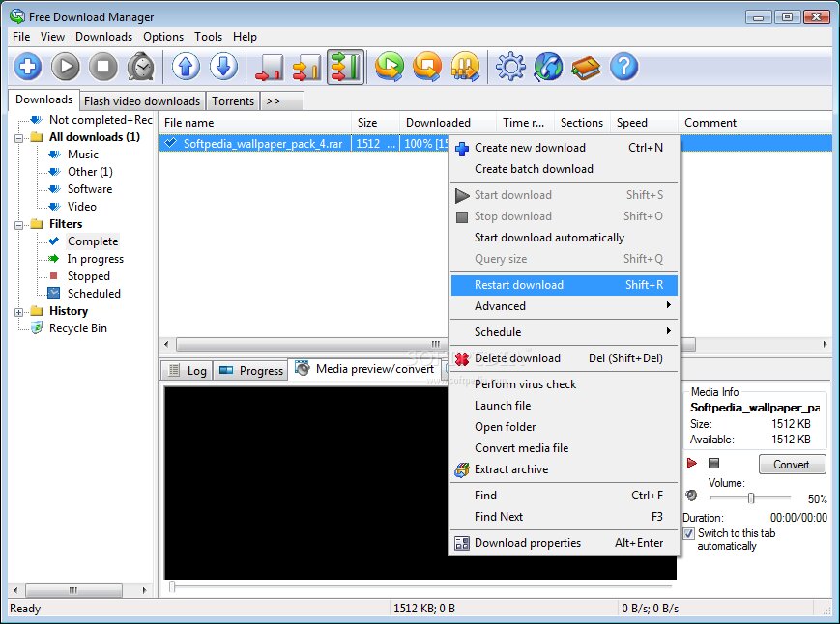Choose Create new download menu entry
The width and height of the screenshot is (840, 624).
pos(565,148)
